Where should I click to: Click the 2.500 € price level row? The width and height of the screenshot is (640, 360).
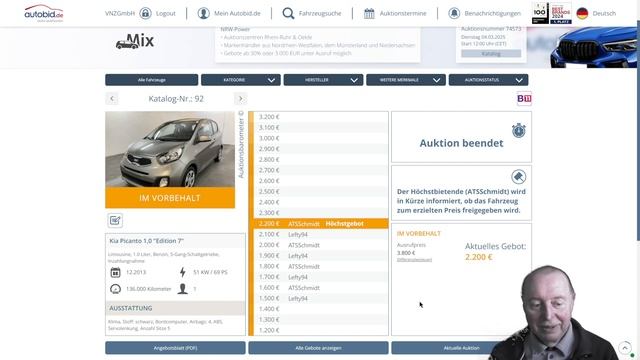point(321,191)
